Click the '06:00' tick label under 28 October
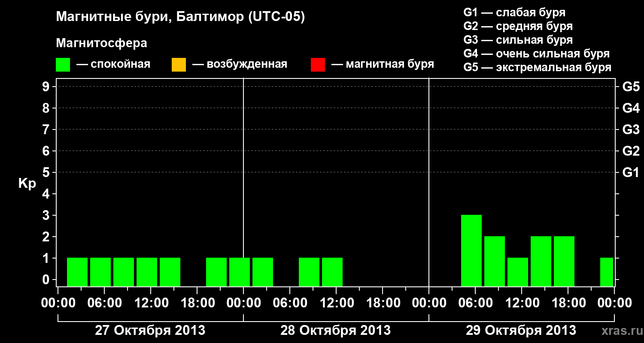This screenshot has height=343, width=644. tap(289, 303)
